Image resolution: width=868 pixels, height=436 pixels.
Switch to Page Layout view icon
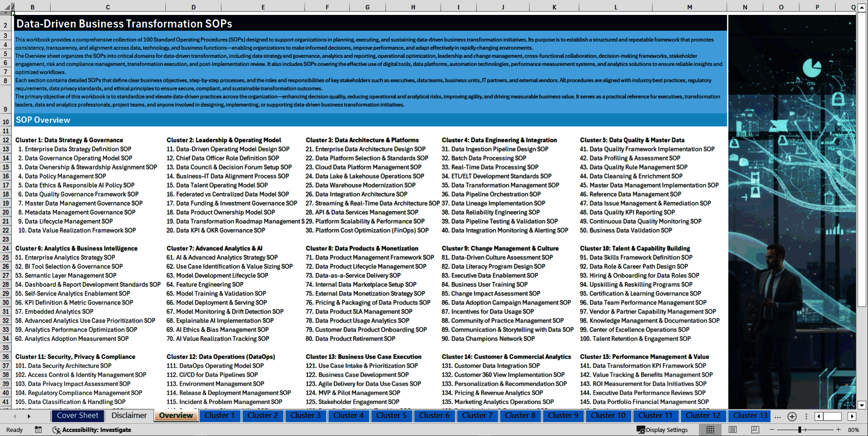point(732,430)
